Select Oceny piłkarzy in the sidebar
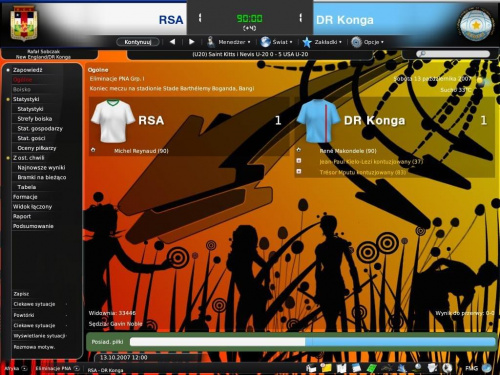 point(37,148)
